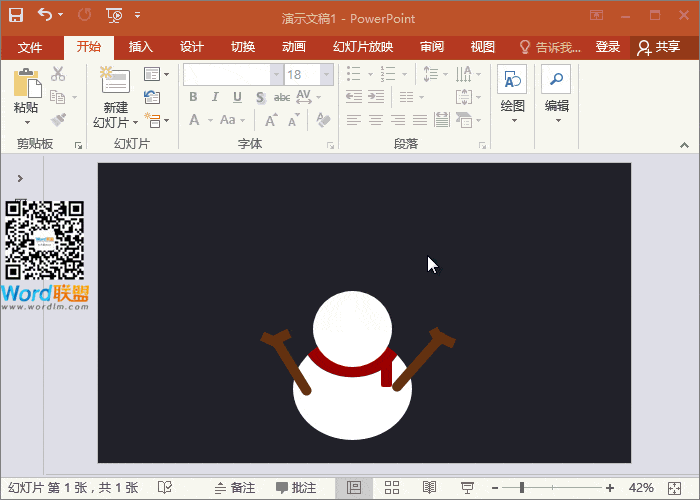This screenshot has width=700, height=500.
Task: Switch to Slide Sorter view
Action: [392, 487]
